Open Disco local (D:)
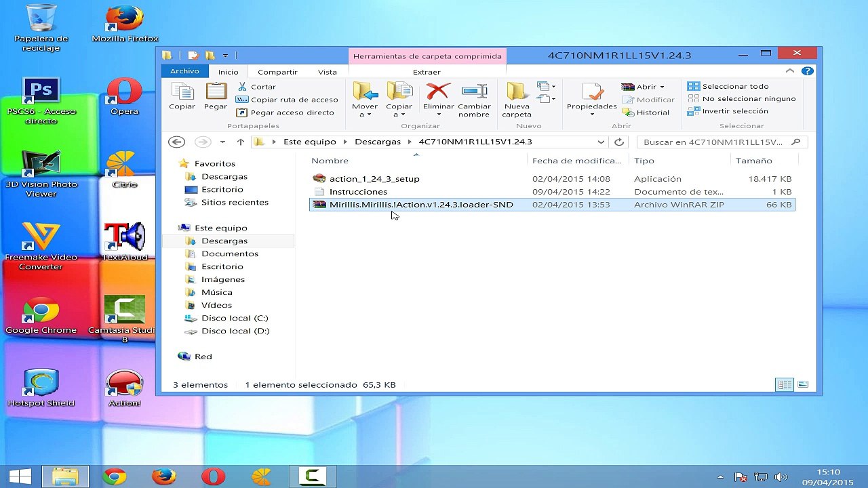This screenshot has height=488, width=868. [235, 331]
